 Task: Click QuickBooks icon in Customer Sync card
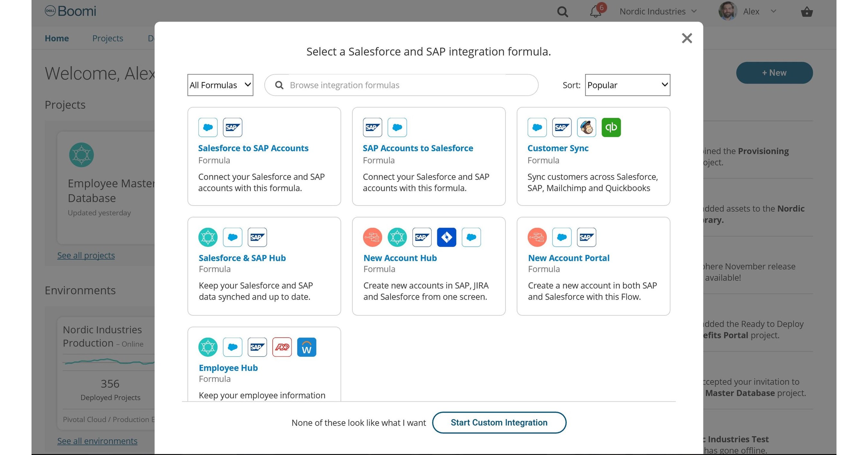611,127
